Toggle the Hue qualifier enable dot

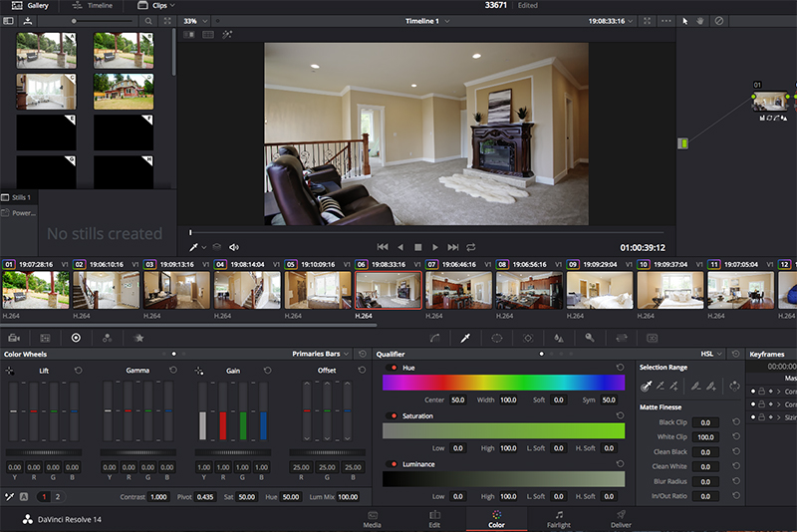394,368
